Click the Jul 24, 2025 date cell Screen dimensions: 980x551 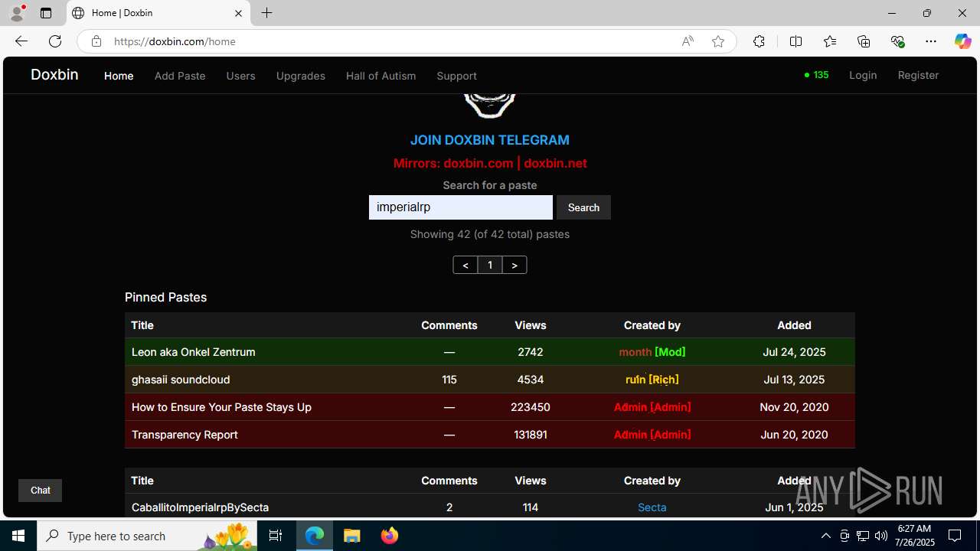[x=794, y=352]
